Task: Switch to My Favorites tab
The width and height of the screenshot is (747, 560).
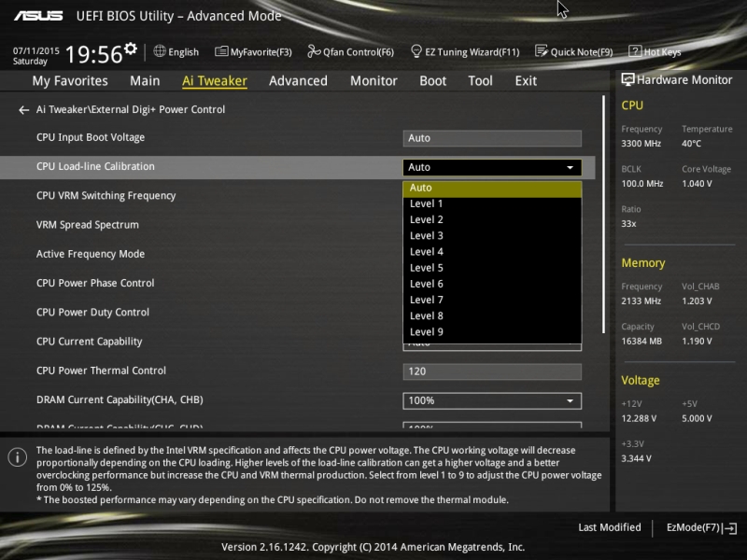Action: click(70, 81)
